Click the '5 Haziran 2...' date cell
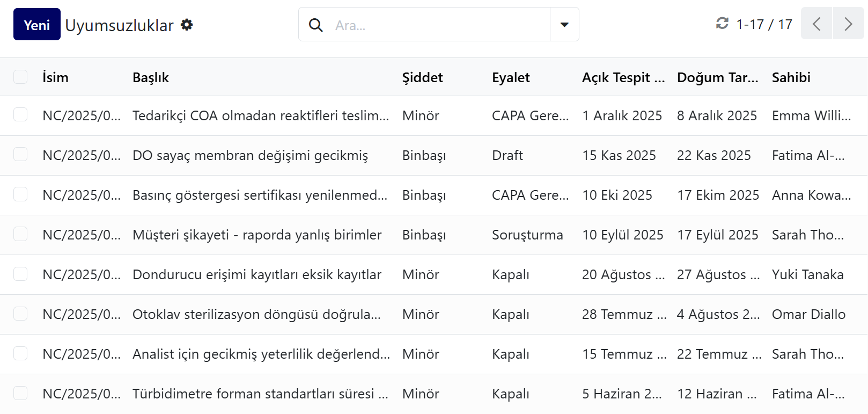Screen dimensions: 868x414 coord(622,394)
